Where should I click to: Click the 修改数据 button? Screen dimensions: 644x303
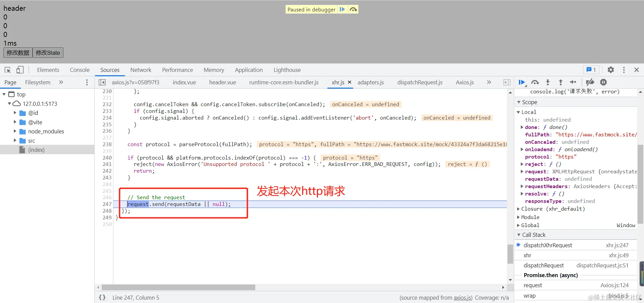(18, 53)
